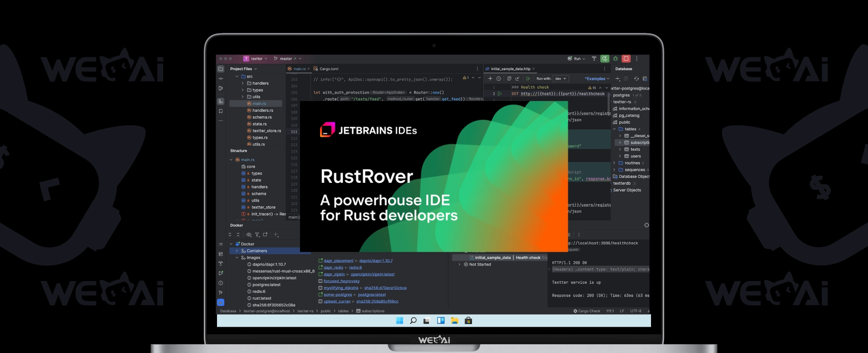Open the some-postgres container link

pos(338,295)
